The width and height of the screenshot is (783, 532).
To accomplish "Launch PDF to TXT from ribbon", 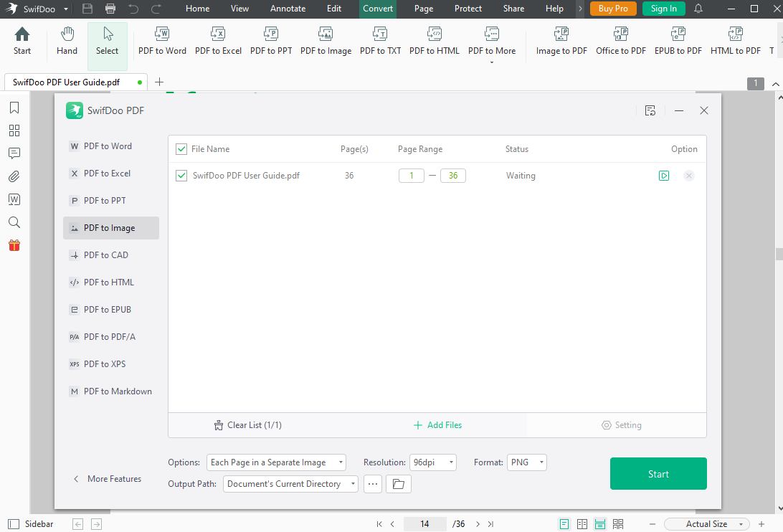I will (x=381, y=41).
